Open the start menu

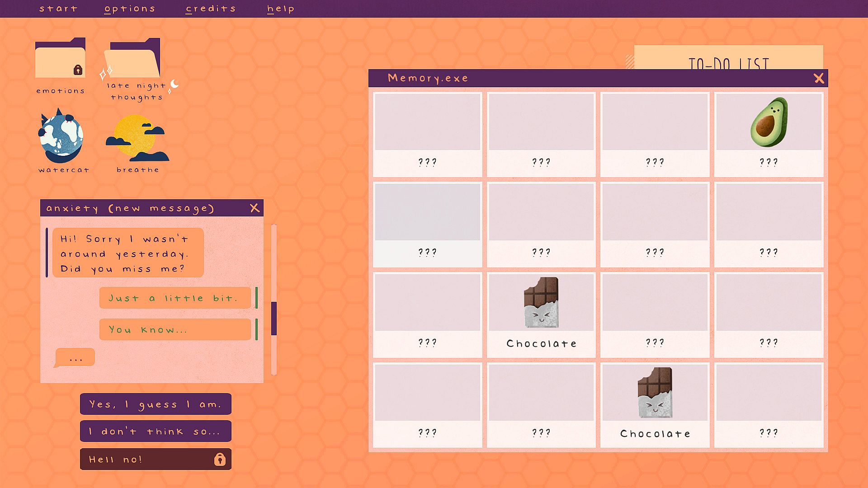point(58,9)
